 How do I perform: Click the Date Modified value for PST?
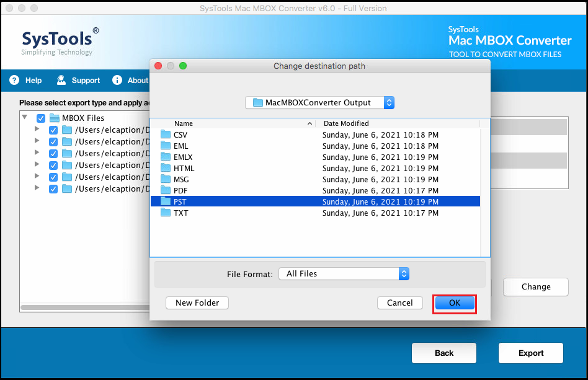[x=380, y=202]
